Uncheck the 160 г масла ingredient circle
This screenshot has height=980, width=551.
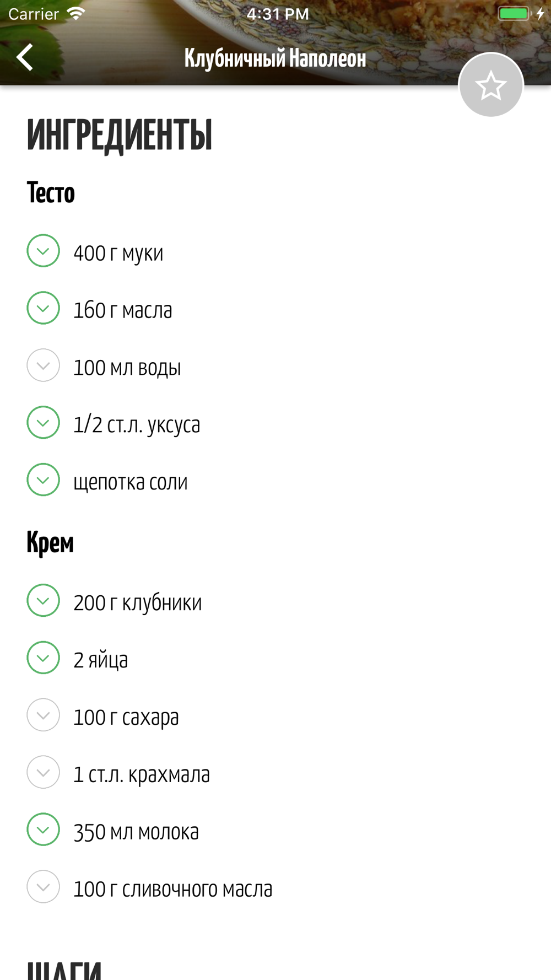coord(43,308)
